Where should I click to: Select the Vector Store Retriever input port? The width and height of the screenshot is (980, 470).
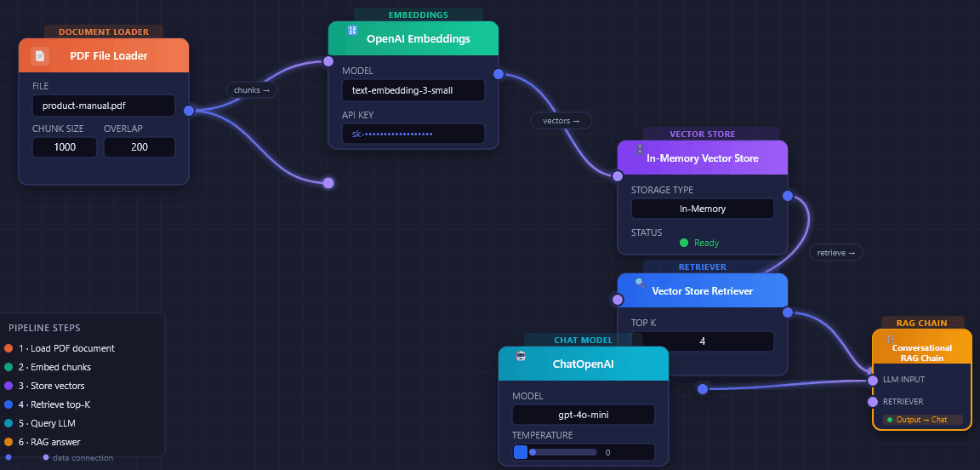point(618,300)
